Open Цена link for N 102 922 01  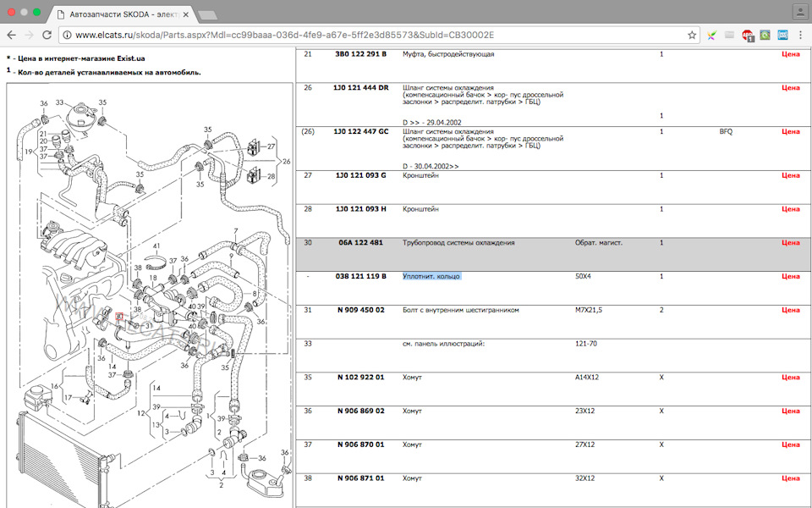[790, 378]
